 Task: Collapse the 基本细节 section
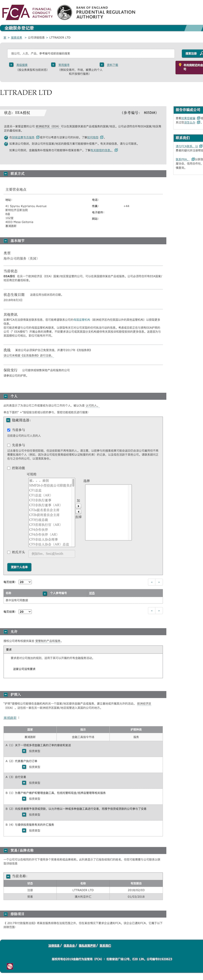click(x=6, y=241)
